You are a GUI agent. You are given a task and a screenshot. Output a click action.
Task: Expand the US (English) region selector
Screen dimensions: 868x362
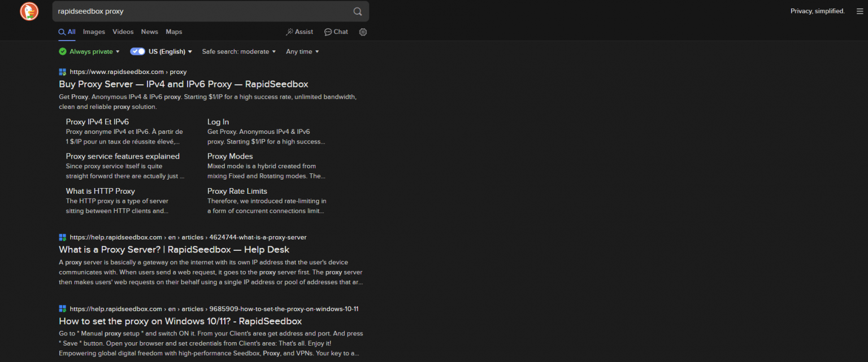click(168, 51)
